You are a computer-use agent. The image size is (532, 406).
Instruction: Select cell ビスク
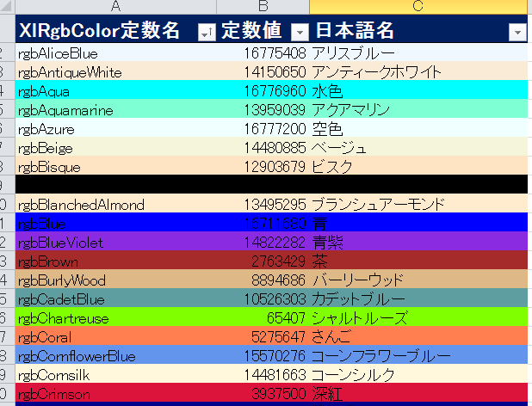418,166
